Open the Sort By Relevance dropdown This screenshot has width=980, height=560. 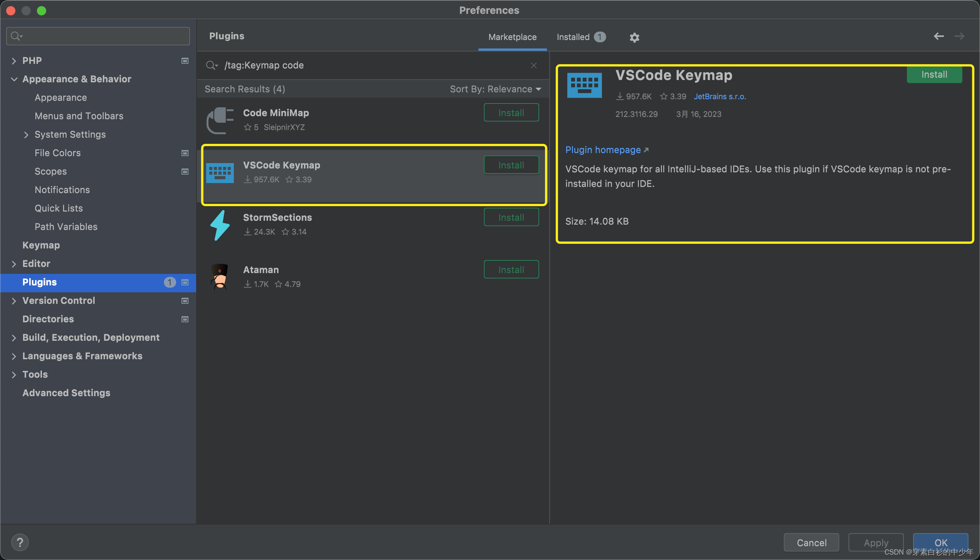tap(496, 89)
